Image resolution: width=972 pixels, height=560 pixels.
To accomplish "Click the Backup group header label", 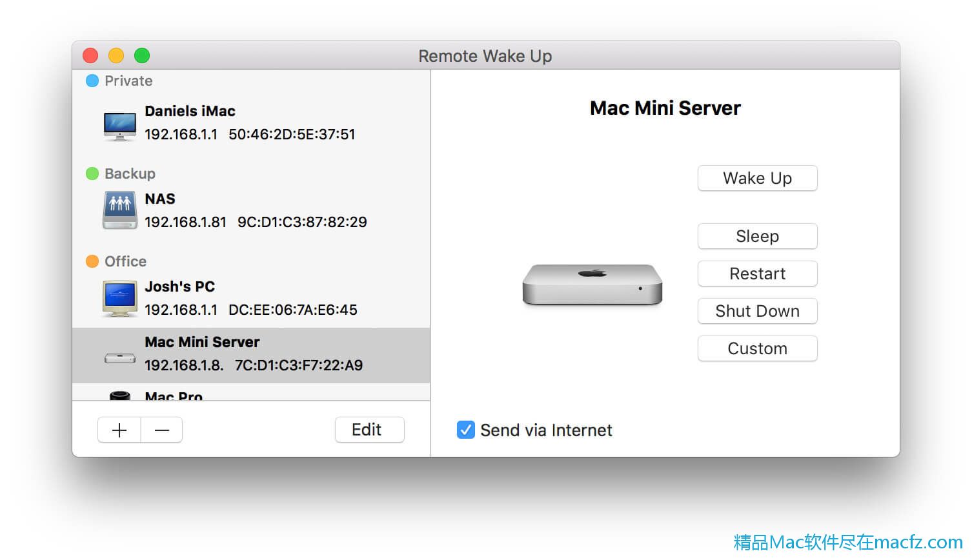I will pyautogui.click(x=130, y=174).
